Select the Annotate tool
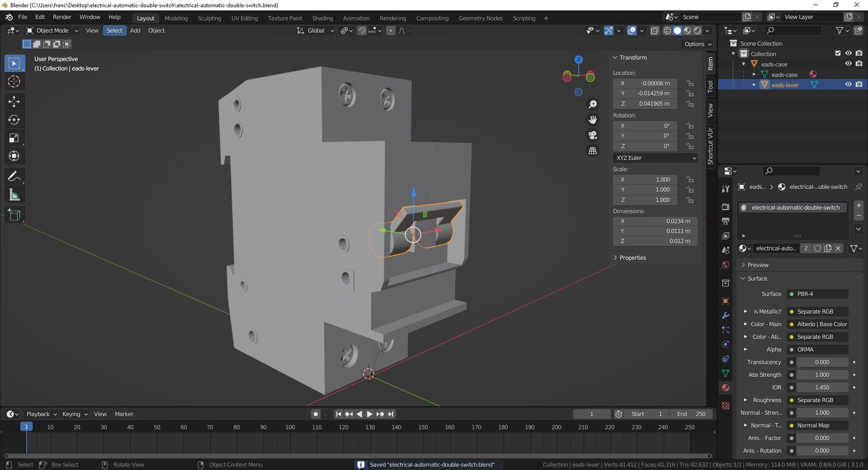Viewport: 868px width, 470px height. pos(14,176)
